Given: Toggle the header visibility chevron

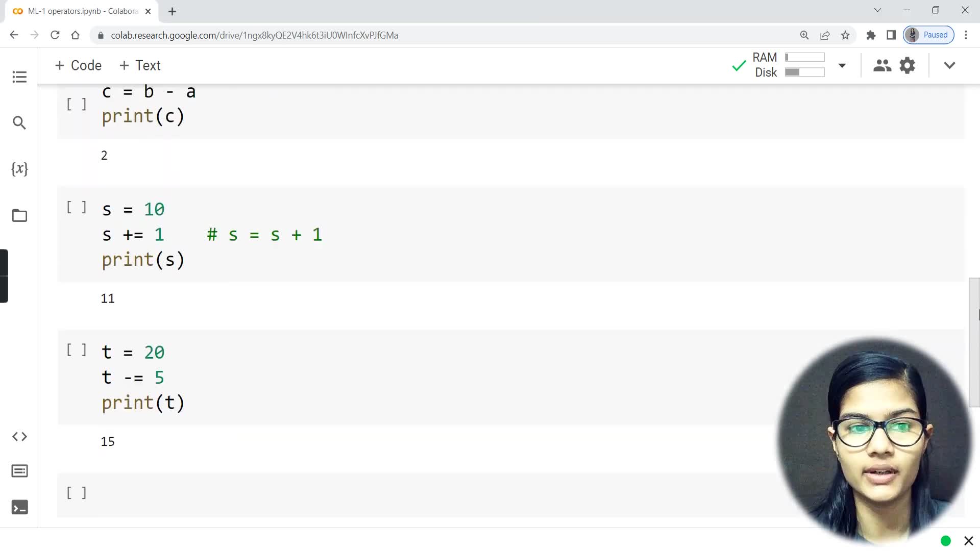Looking at the screenshot, I should click(x=949, y=66).
